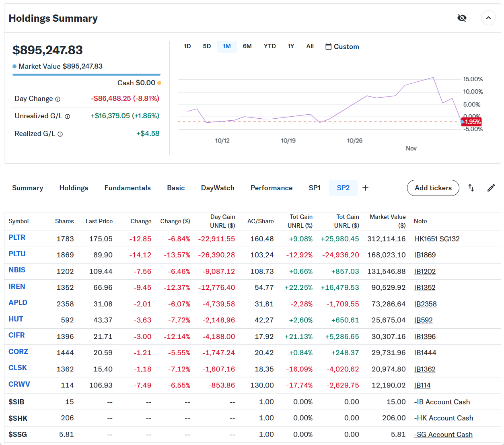This screenshot has height=445, width=504.
Task: Click the Realized G/L info icon
Action: point(60,134)
